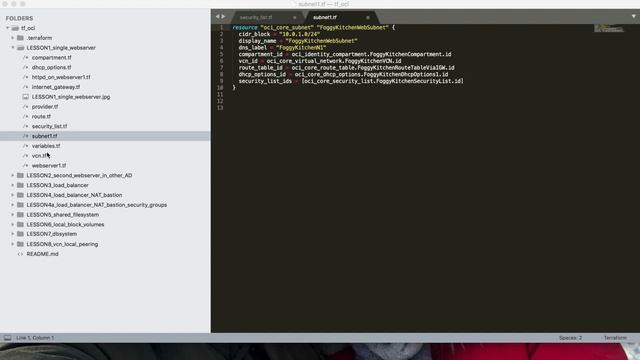This screenshot has height=360, width=640.
Task: Open vcn.tf file
Action: [x=39, y=156]
